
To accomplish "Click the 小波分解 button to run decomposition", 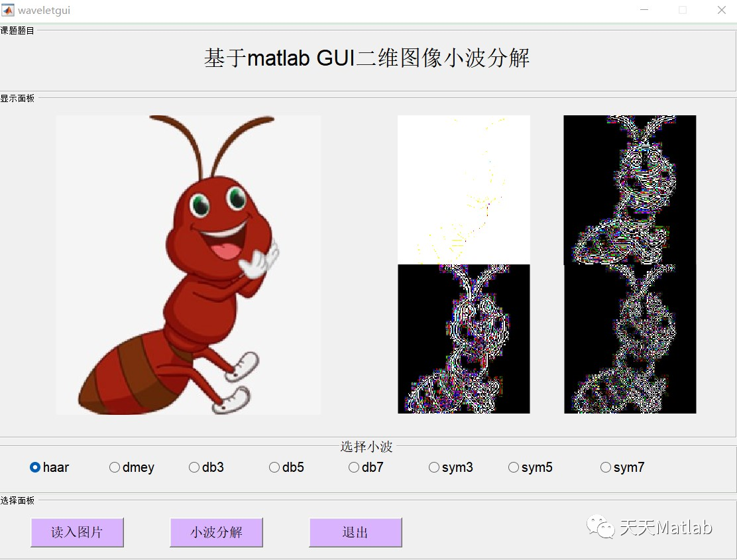I will tap(217, 532).
